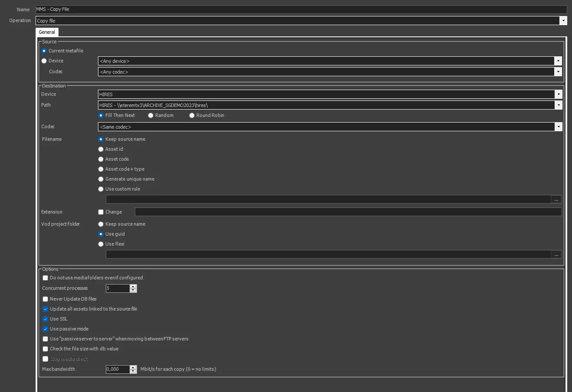
Task: Enable Check the file size with db value
Action: click(46, 349)
